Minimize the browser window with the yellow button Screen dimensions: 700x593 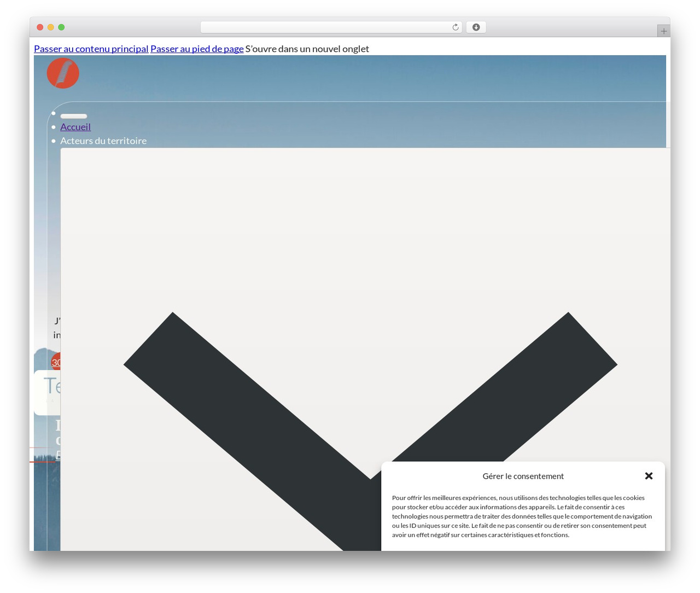pyautogui.click(x=51, y=27)
